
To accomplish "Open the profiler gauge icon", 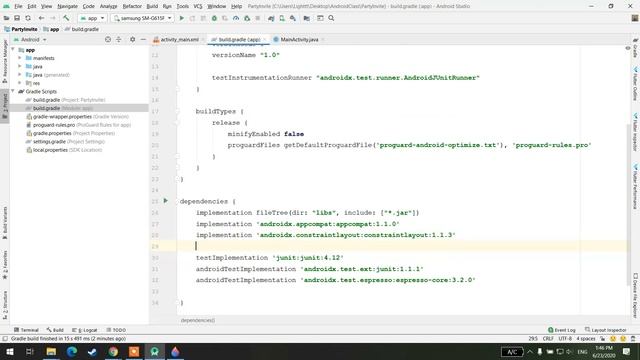I will (236, 18).
